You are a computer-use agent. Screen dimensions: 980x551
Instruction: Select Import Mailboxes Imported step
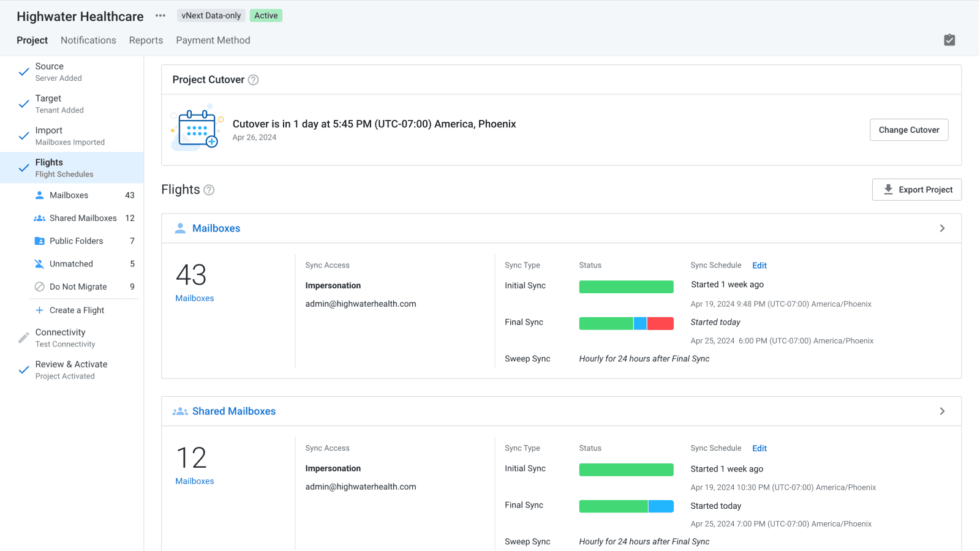point(72,136)
